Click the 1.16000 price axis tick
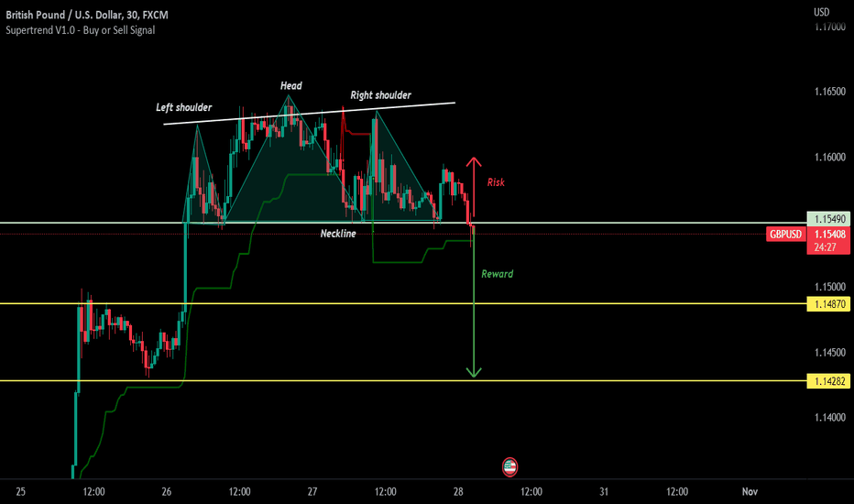This screenshot has width=854, height=504. (830, 157)
